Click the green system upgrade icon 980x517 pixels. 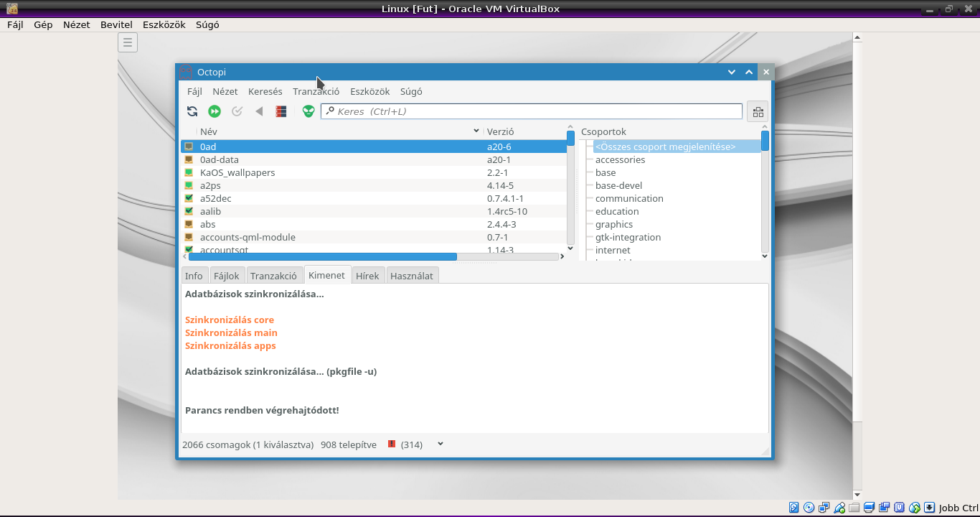pyautogui.click(x=215, y=111)
